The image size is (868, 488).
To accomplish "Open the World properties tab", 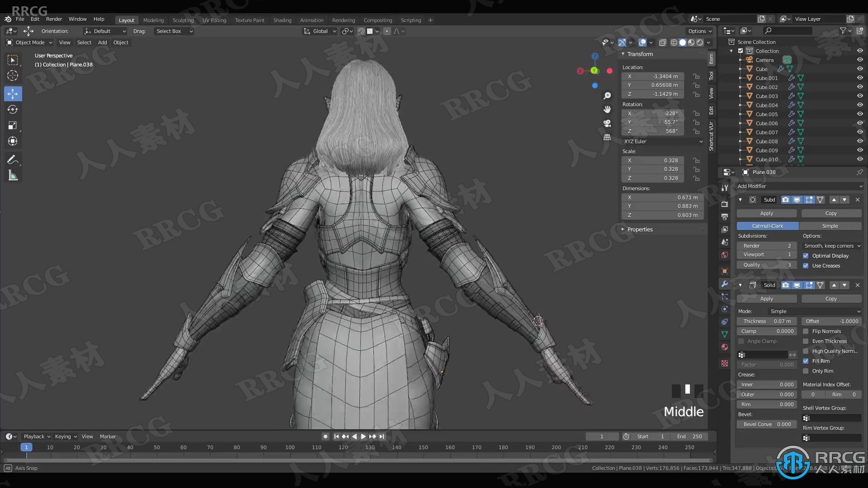I will point(725,255).
